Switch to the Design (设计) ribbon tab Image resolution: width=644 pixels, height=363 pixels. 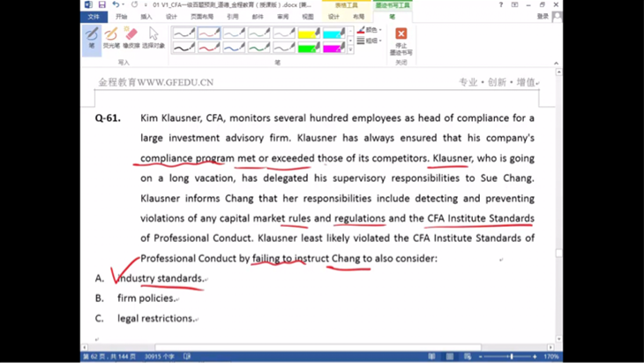171,17
